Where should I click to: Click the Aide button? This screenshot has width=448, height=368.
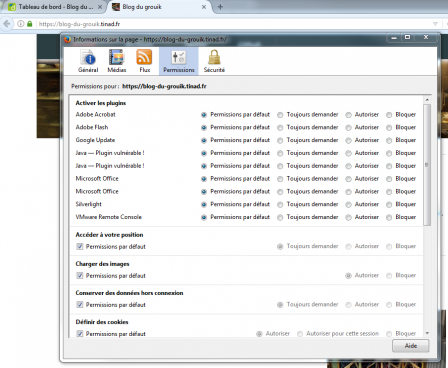point(411,346)
